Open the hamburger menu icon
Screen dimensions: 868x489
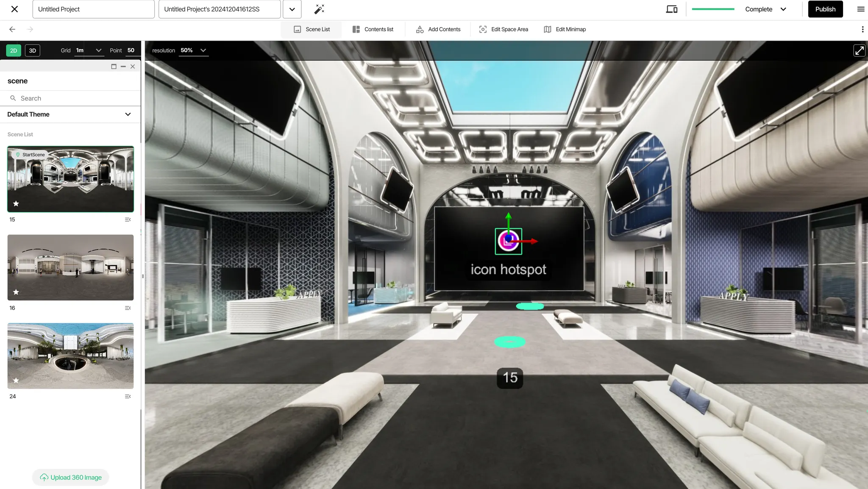860,9
